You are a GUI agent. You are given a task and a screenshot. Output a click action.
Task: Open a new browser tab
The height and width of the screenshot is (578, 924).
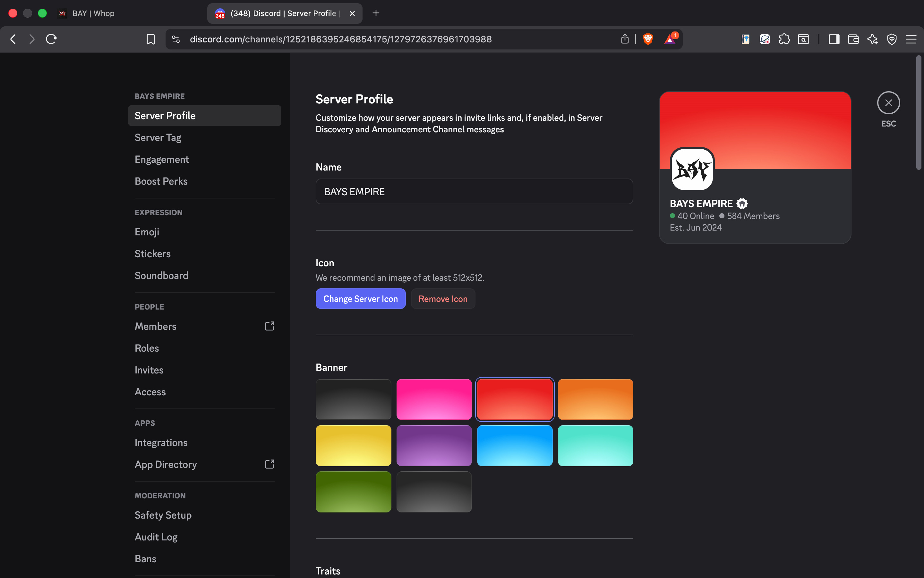(x=376, y=13)
